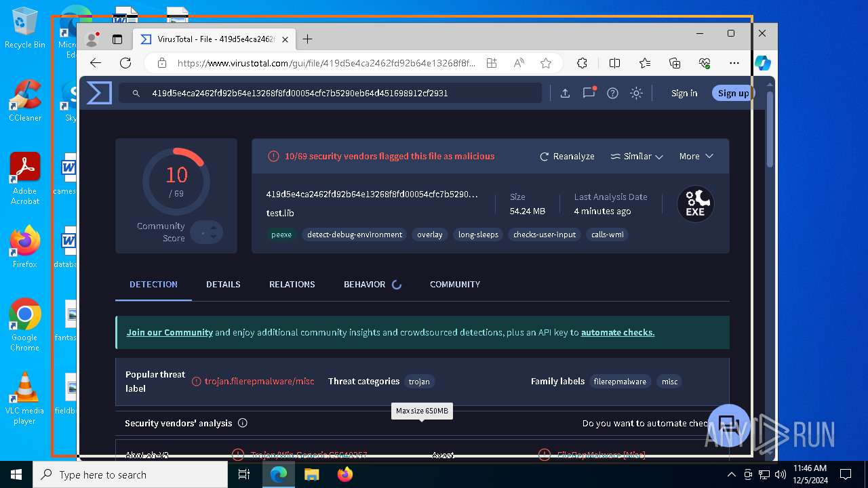Open the Copilot sidebar icon
Screen dimensions: 868x488
(763, 63)
